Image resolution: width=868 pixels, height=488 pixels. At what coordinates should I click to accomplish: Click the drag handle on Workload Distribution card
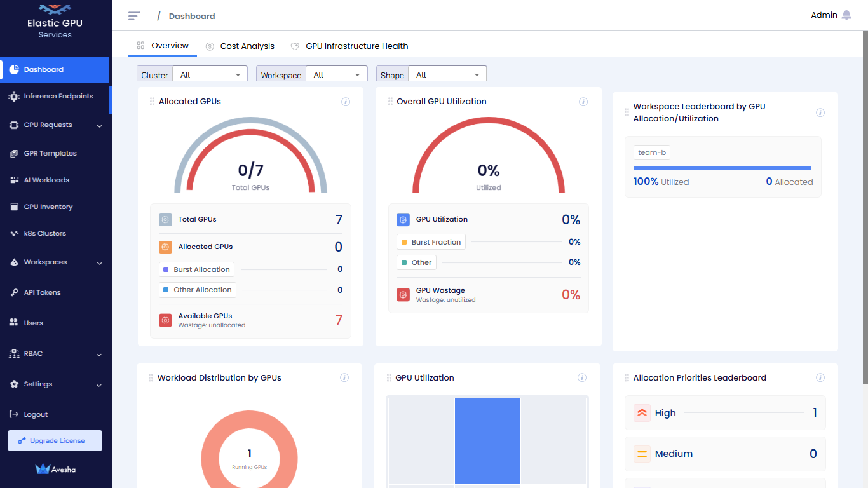tap(151, 378)
